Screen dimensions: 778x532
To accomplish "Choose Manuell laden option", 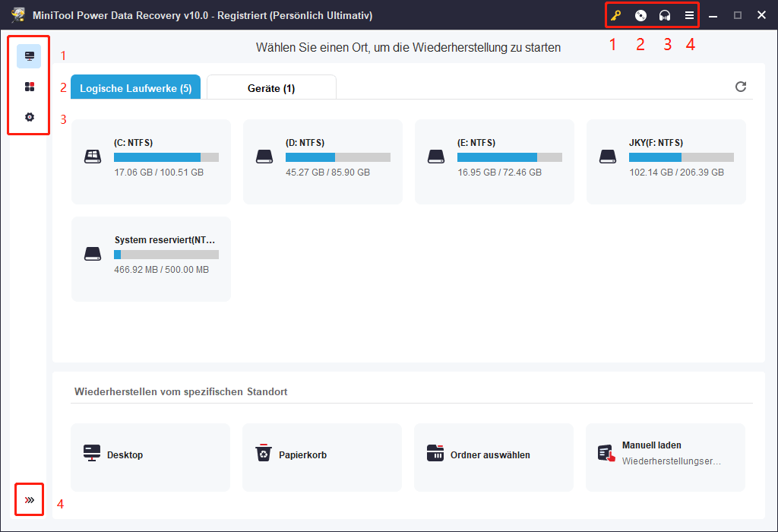I will point(666,458).
